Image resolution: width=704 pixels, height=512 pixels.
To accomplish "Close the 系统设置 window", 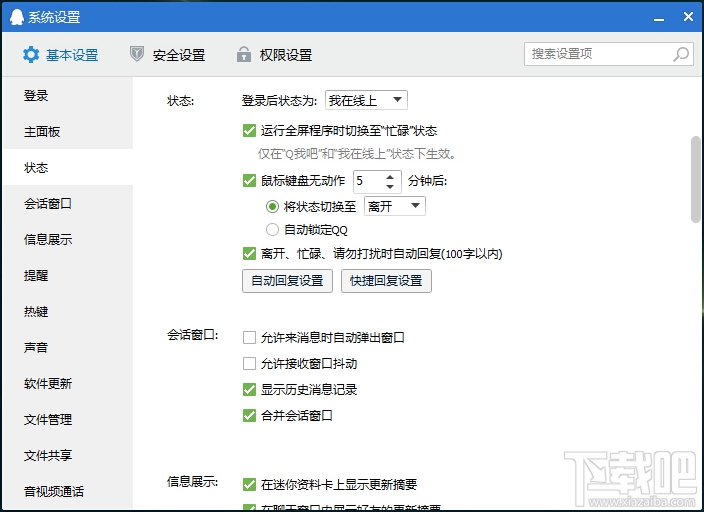I will point(688,17).
